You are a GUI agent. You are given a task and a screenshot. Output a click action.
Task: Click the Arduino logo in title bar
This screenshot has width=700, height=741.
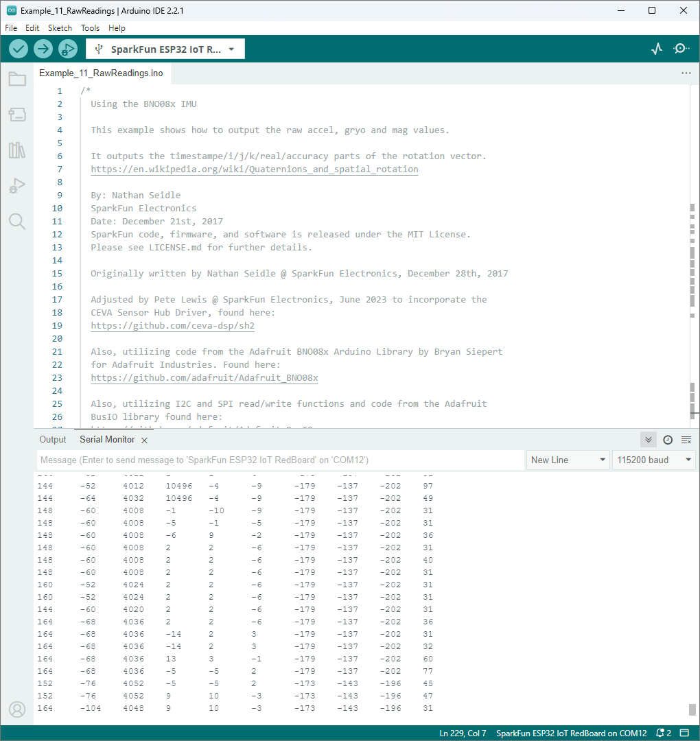click(x=12, y=10)
